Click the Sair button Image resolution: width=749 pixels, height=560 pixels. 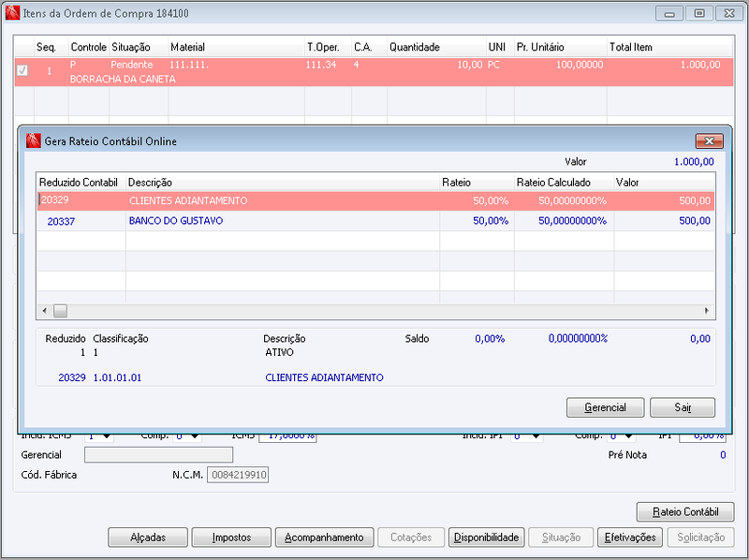coord(683,407)
